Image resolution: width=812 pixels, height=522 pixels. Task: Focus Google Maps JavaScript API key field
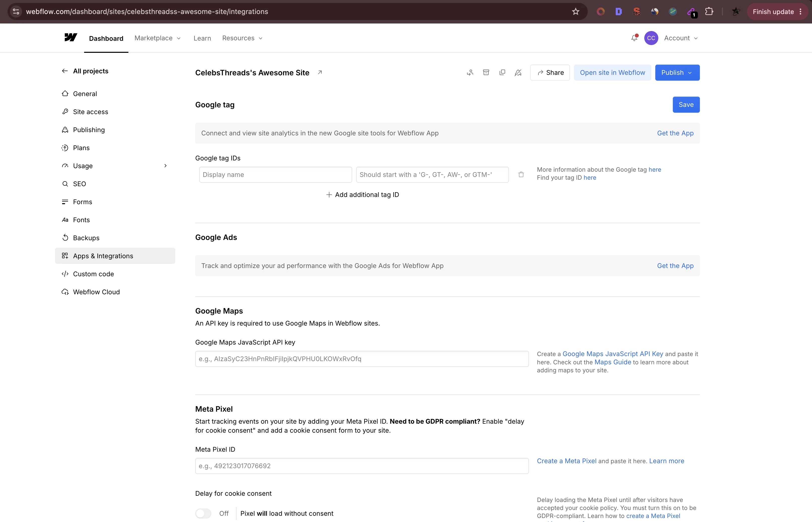pos(362,359)
